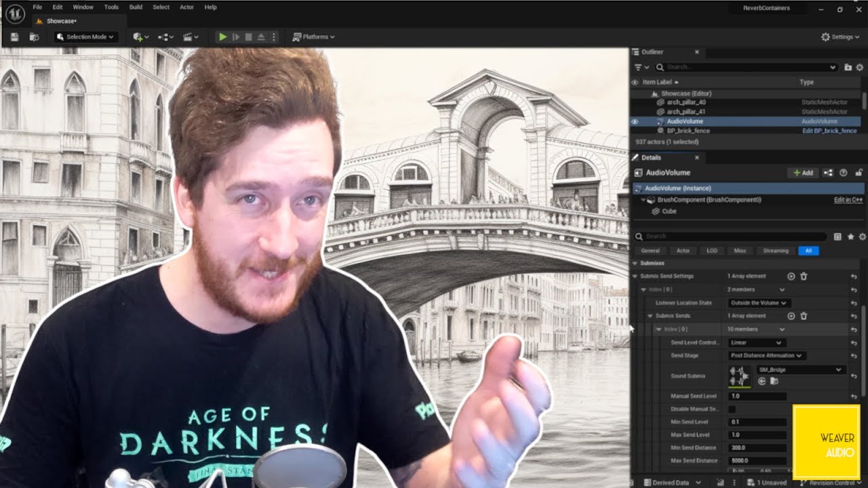Open the Edit menu
Image resolution: width=868 pixels, height=488 pixels.
tap(58, 7)
